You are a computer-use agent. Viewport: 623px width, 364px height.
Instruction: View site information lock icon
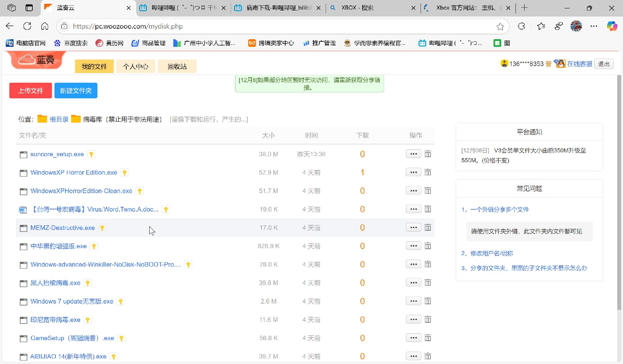(64, 26)
